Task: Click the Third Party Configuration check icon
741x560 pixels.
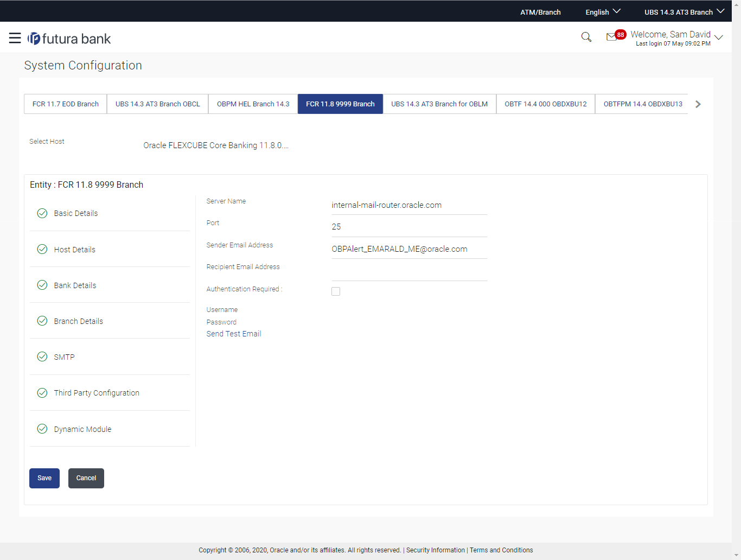Action: (x=42, y=393)
